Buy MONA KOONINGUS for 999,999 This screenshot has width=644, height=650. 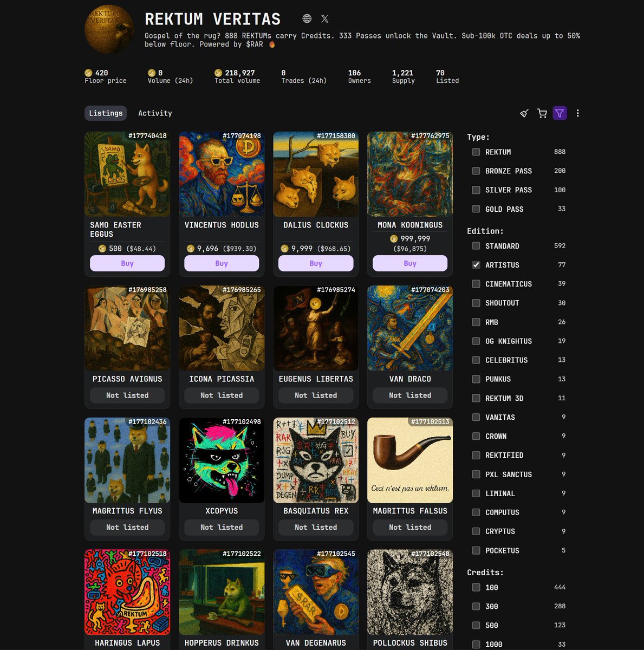[410, 263]
